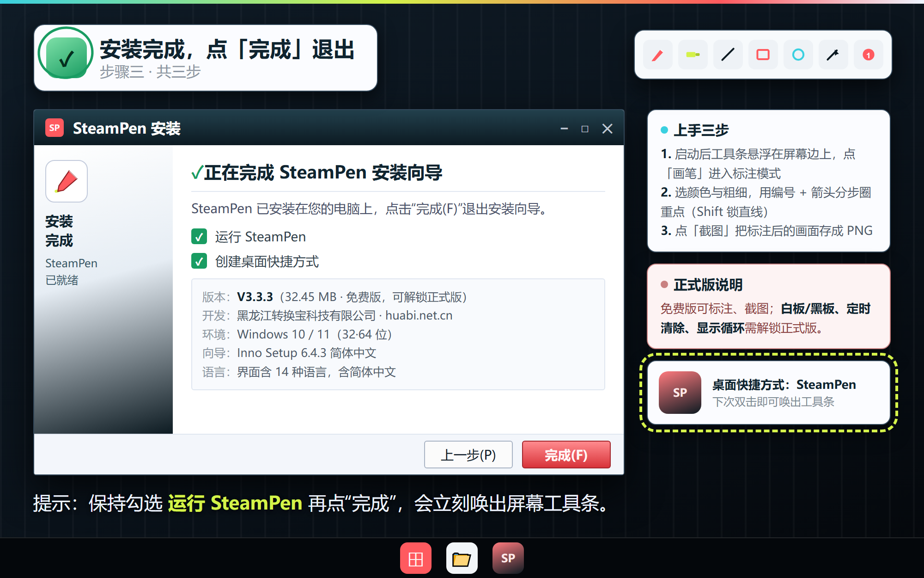Minimize the SteamPen installer window
This screenshot has height=578, width=924.
click(x=564, y=129)
